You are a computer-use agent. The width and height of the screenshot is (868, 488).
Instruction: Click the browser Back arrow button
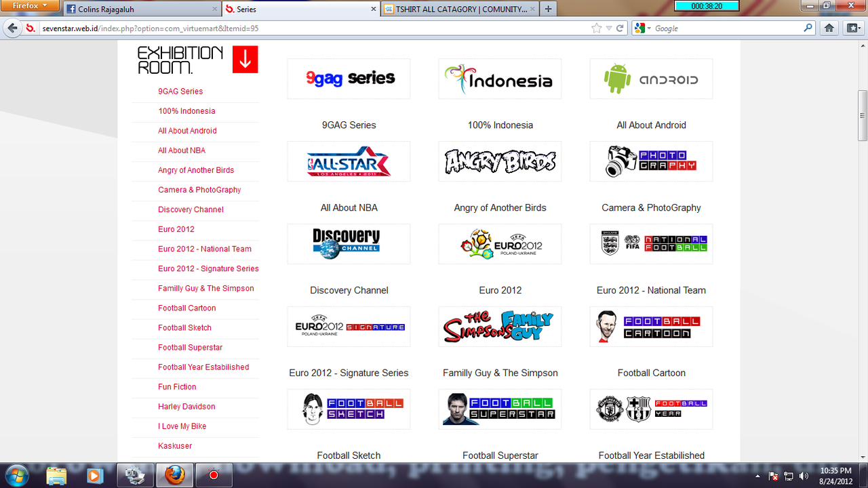point(12,28)
